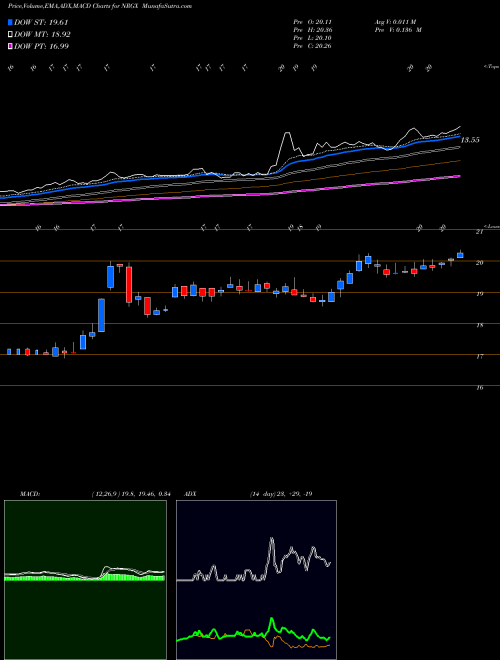The height and width of the screenshot is (660, 500).
Task: Click the MACD '(12,26,9) 19.8, 19.46, 0.34' values
Action: tap(130, 494)
